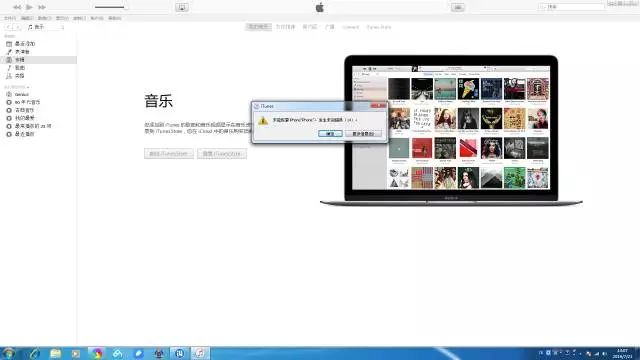The width and height of the screenshot is (640, 360).
Task: Collapse the music playlists section header
Action: tap(17, 87)
